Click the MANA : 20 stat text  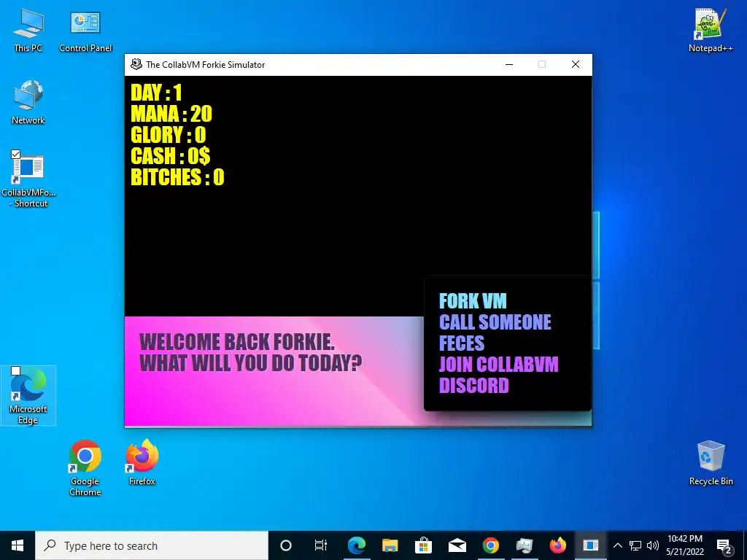(x=171, y=114)
